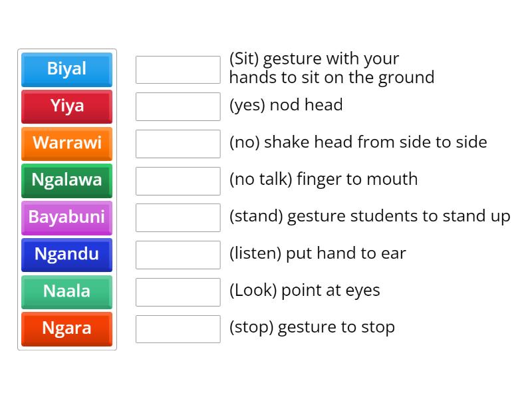
Task: Click the clue text about pointing at eyes
Action: click(x=305, y=290)
